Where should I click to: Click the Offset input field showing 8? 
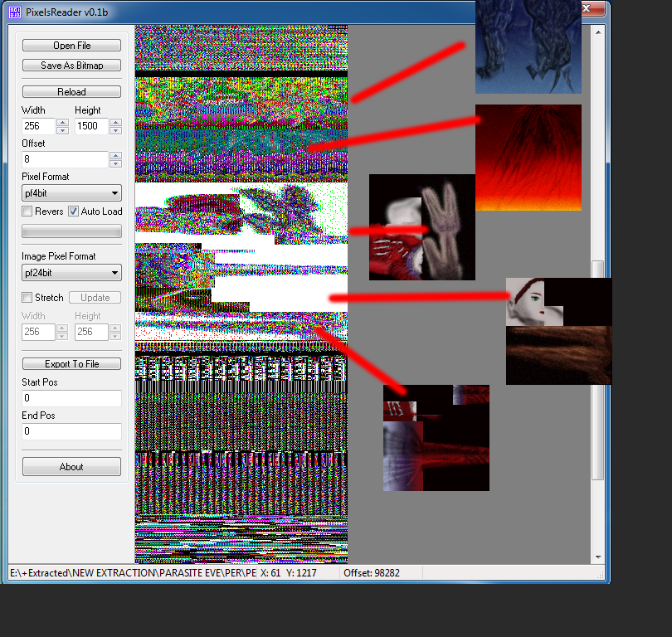tap(65, 159)
